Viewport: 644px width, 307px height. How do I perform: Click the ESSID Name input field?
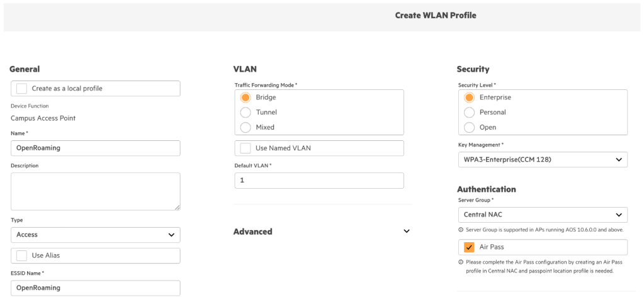(95, 287)
